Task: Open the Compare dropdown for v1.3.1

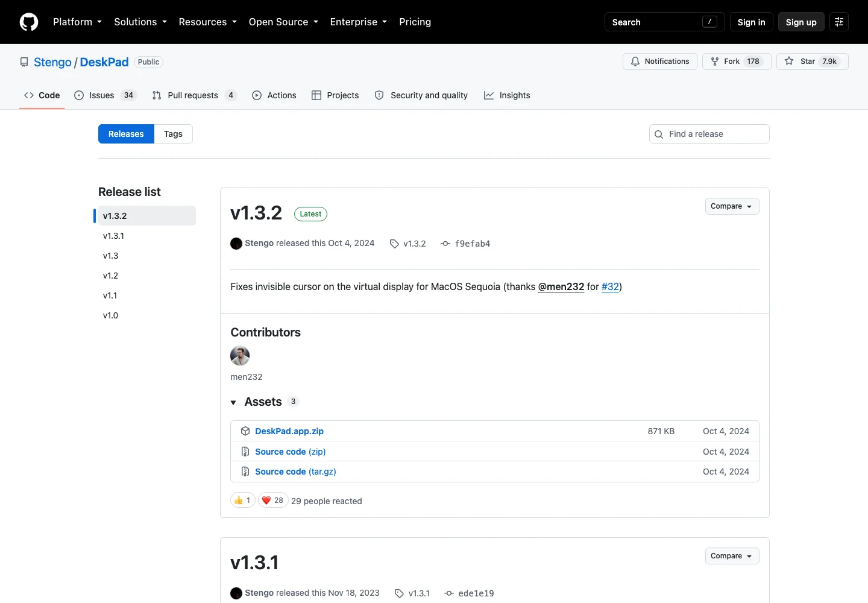Action: 732,556
